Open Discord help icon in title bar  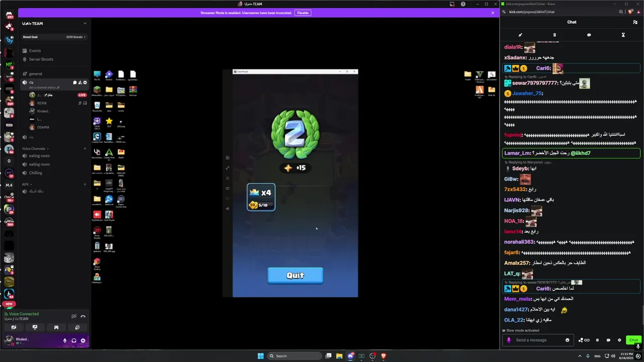[463, 4]
